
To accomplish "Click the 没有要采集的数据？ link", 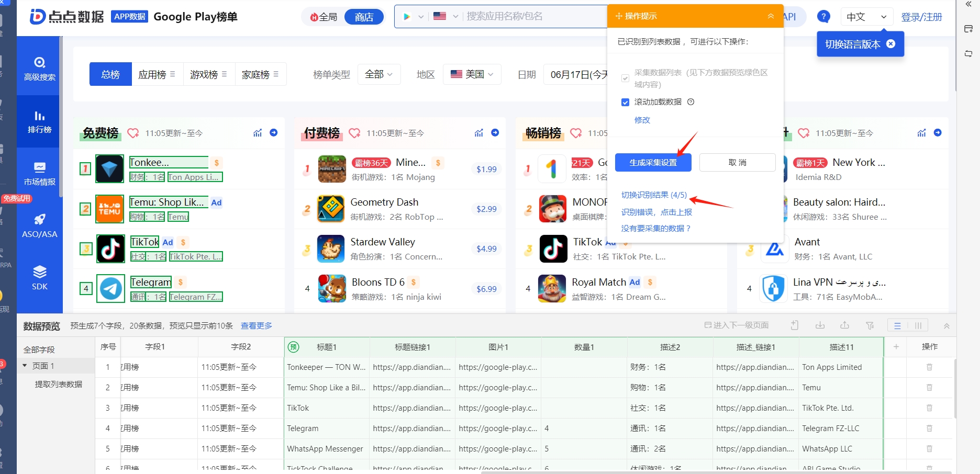I will [x=656, y=228].
